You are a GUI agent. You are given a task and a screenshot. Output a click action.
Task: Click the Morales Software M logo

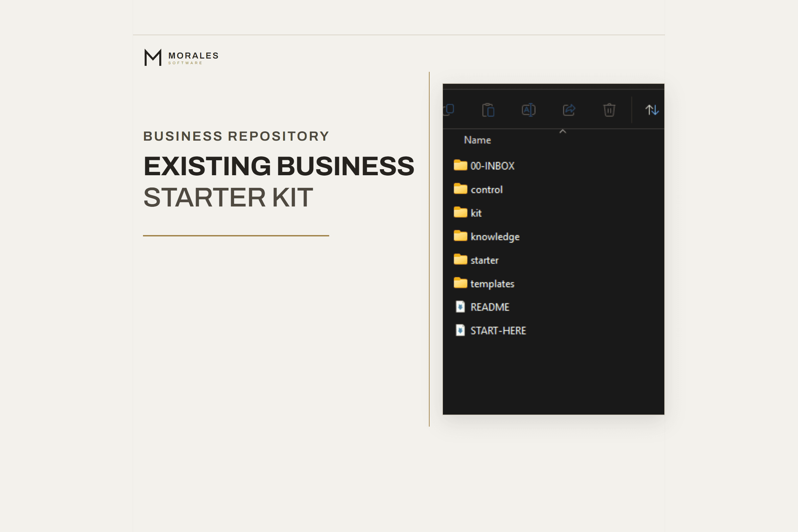(153, 57)
